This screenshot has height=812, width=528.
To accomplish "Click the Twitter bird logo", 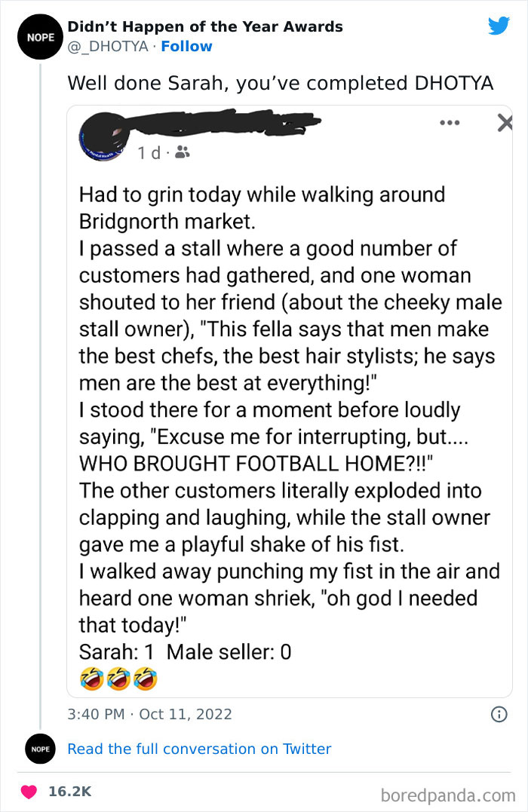I will [x=499, y=26].
